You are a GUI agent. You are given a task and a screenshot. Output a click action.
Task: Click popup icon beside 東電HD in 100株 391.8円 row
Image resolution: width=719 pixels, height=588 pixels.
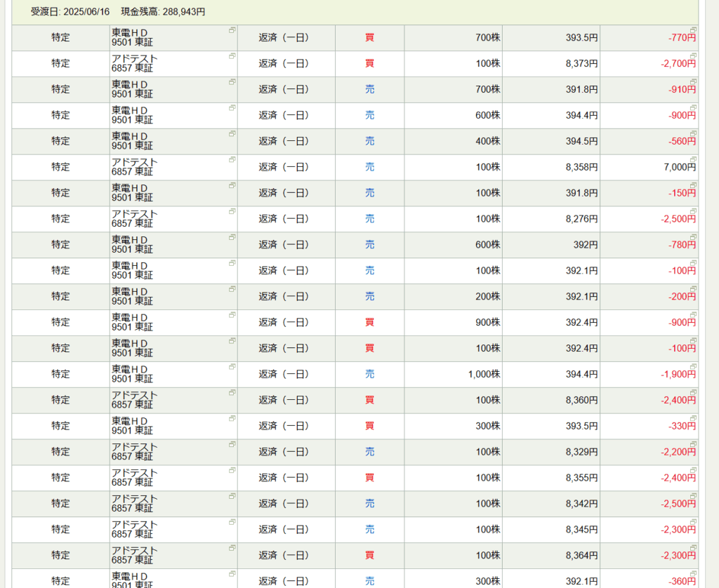tap(232, 186)
